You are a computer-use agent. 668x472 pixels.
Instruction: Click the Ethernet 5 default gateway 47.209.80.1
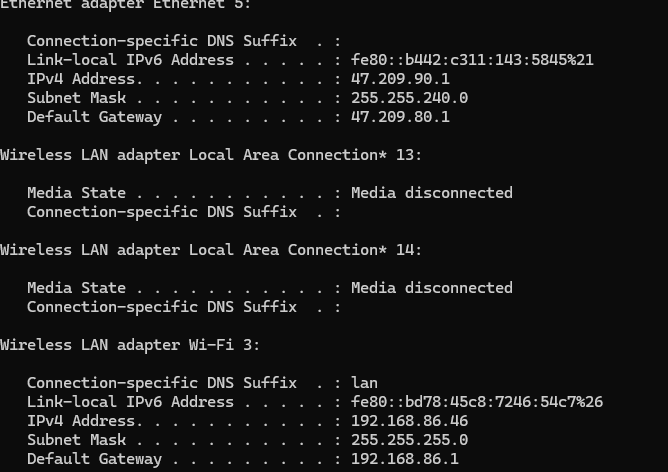[400, 117]
